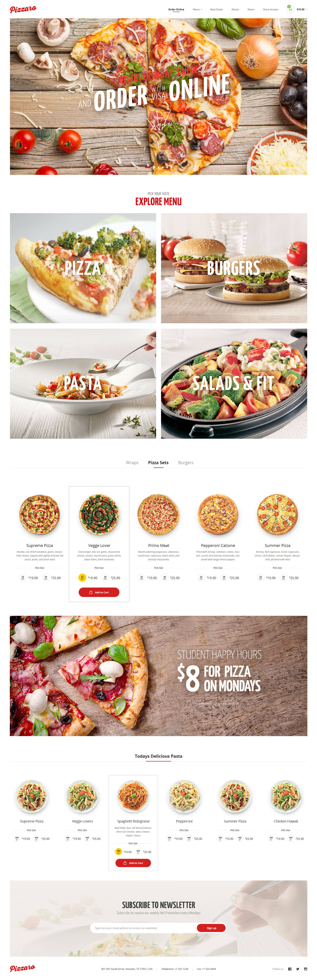The height and width of the screenshot is (980, 317).
Task: Select 22 cm size for Vegge Lover
Action: click(82, 578)
